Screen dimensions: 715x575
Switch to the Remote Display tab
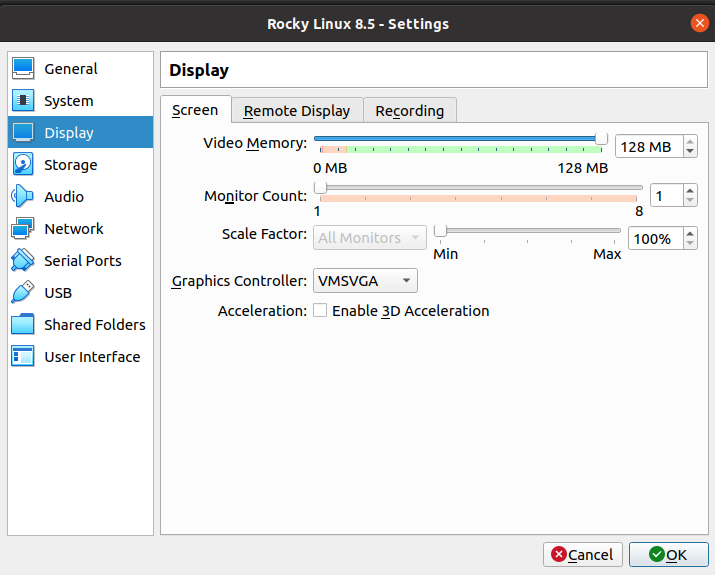(x=297, y=111)
